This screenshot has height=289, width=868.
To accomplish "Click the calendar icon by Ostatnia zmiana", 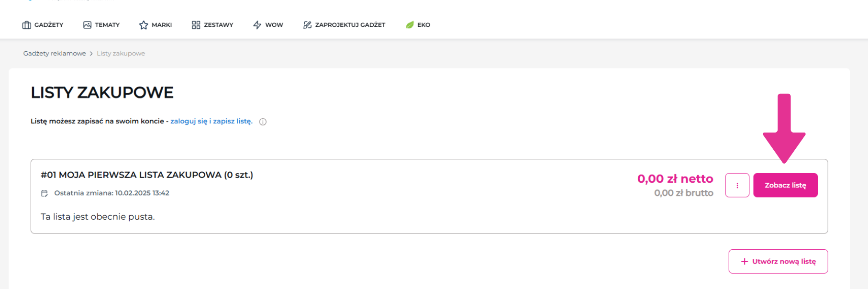I will tap(45, 193).
